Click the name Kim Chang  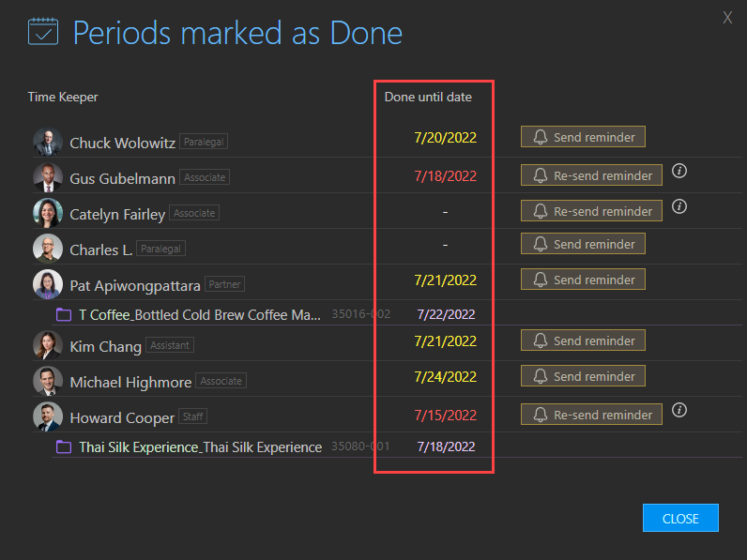tap(105, 347)
